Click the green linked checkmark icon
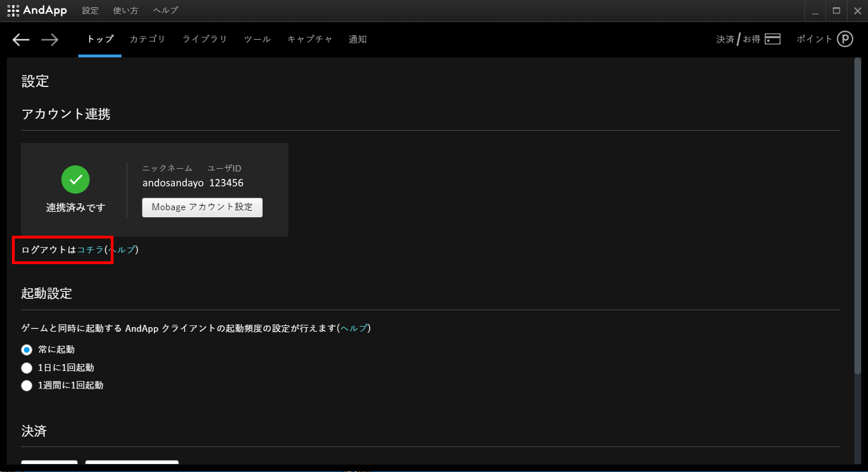 tap(76, 179)
